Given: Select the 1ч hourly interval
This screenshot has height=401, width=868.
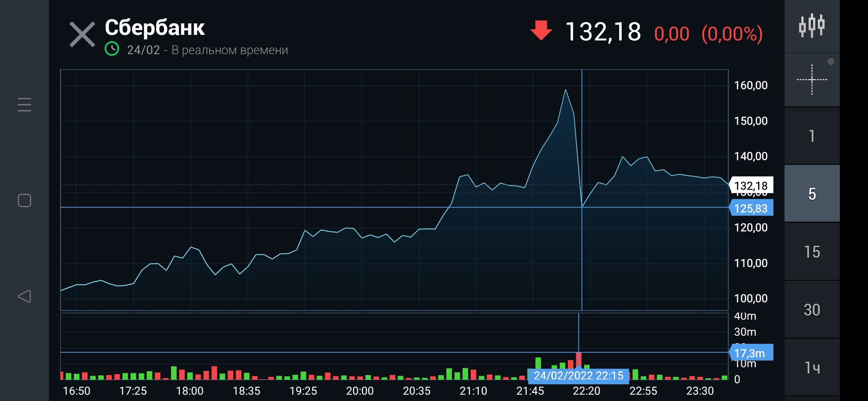Looking at the screenshot, I should [x=812, y=367].
